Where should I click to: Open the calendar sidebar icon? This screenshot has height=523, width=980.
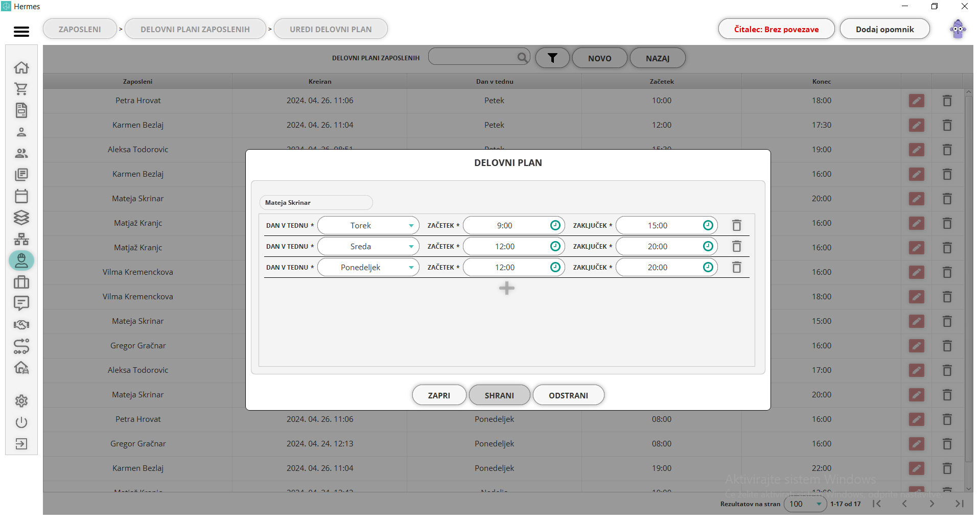click(x=21, y=196)
